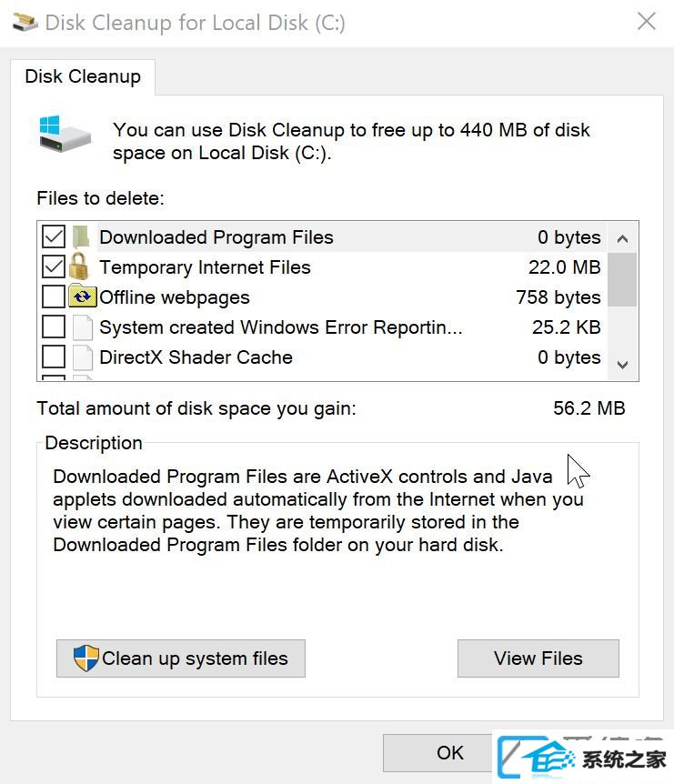Click the Windows Error Reporting file icon
Screen dimensions: 674x784
[x=83, y=327]
